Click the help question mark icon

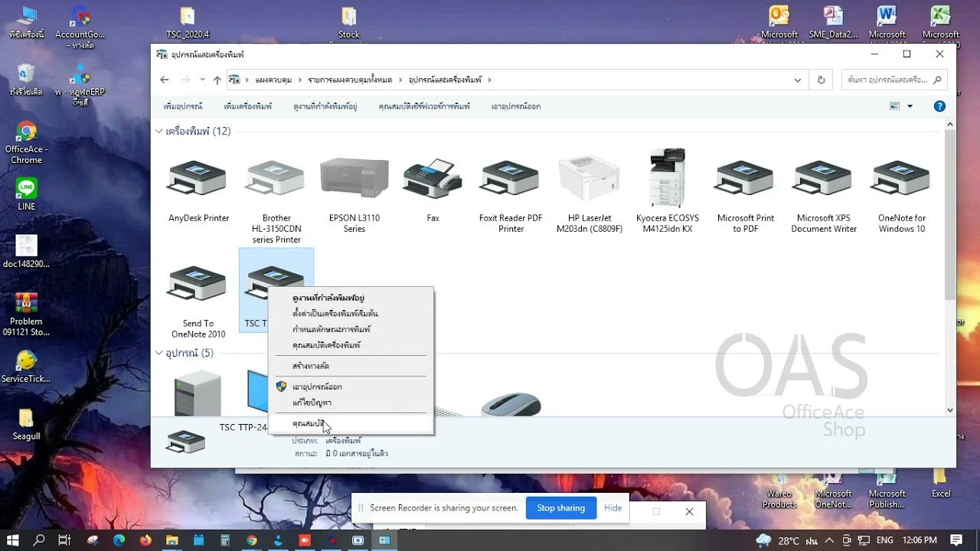coord(939,106)
